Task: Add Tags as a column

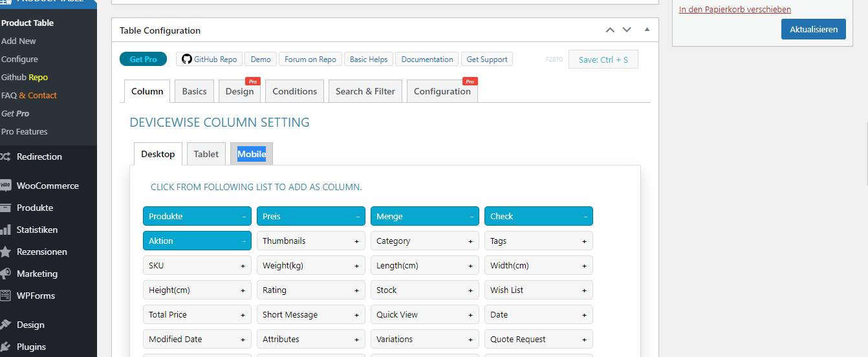Action: click(x=539, y=241)
